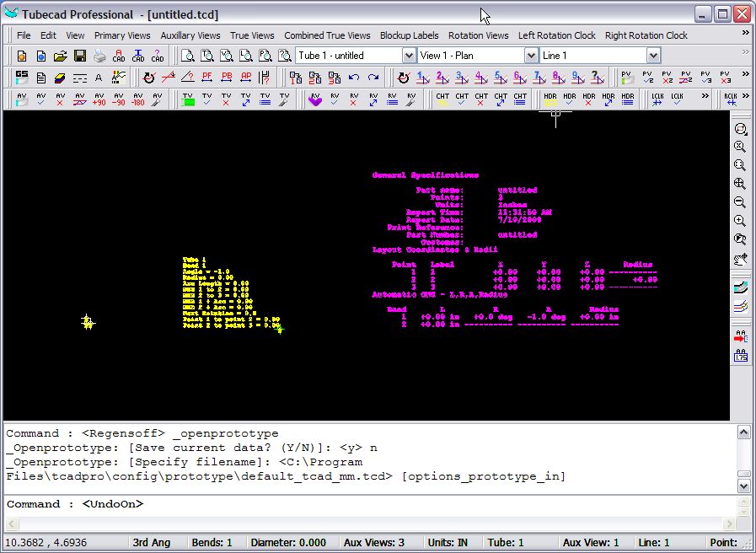Expand the View 1 - Plan dropdown
The width and height of the screenshot is (756, 553).
[531, 56]
